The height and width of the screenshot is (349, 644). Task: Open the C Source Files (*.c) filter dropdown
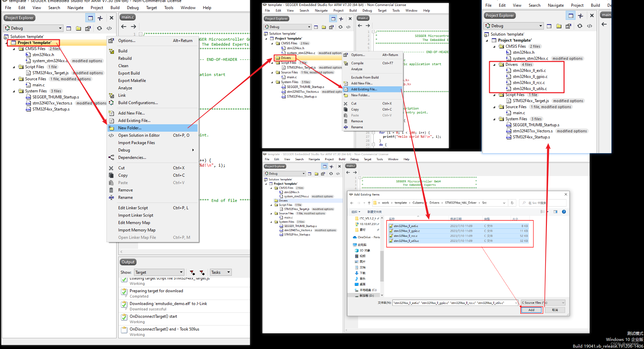pos(542,303)
